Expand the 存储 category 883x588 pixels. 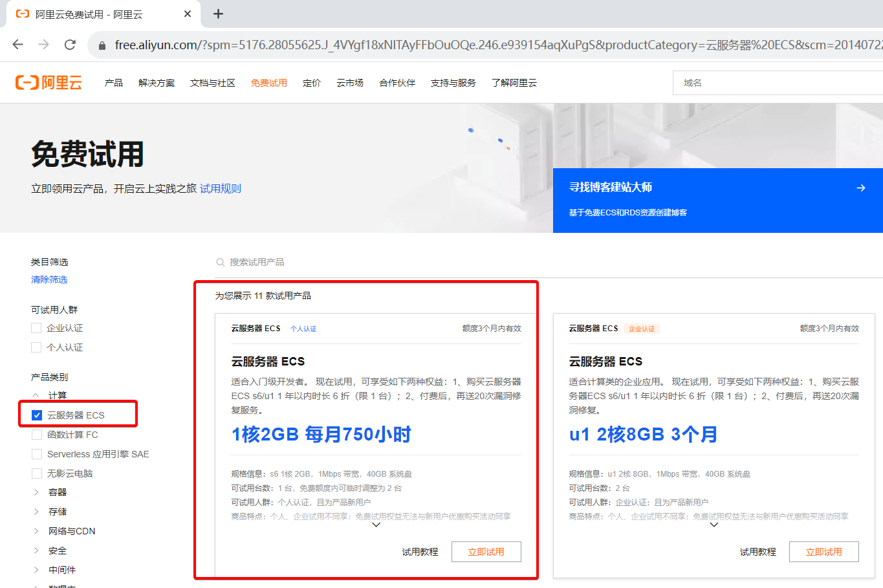point(36,512)
